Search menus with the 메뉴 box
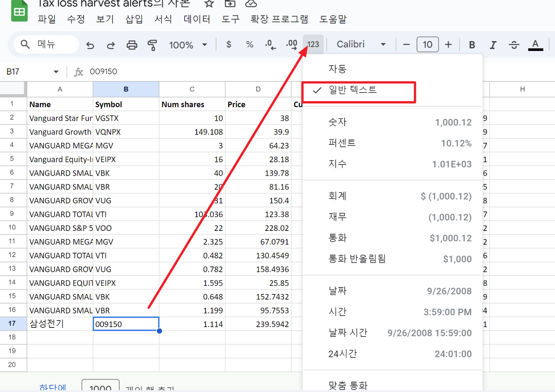The height and width of the screenshot is (392, 555). click(x=46, y=44)
